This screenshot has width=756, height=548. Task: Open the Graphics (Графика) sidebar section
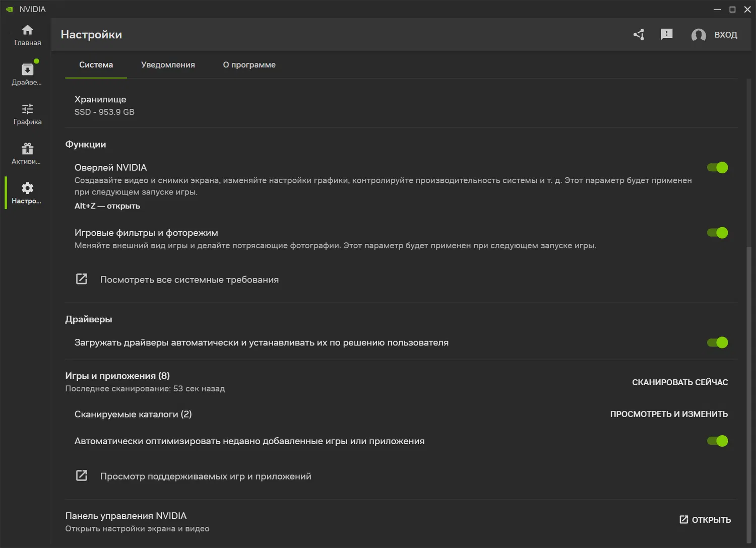point(27,114)
